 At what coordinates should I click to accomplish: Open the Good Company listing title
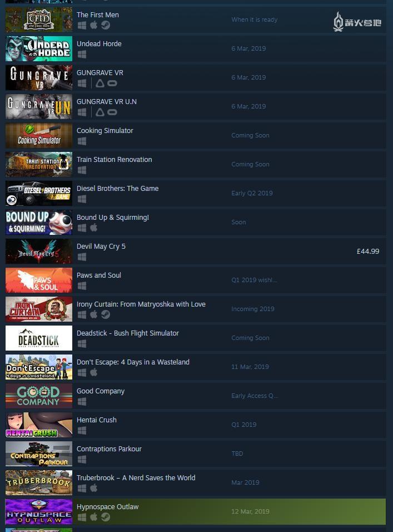click(x=101, y=391)
